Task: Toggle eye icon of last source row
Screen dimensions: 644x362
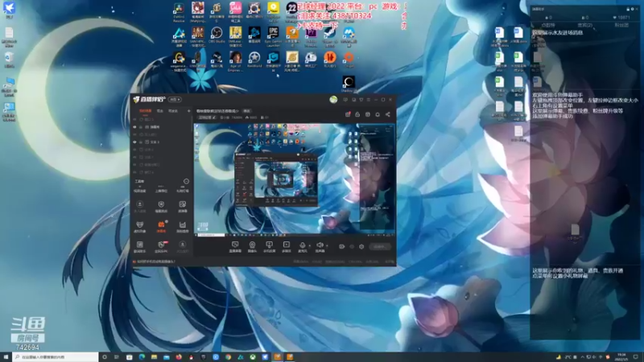Action: coord(134,172)
